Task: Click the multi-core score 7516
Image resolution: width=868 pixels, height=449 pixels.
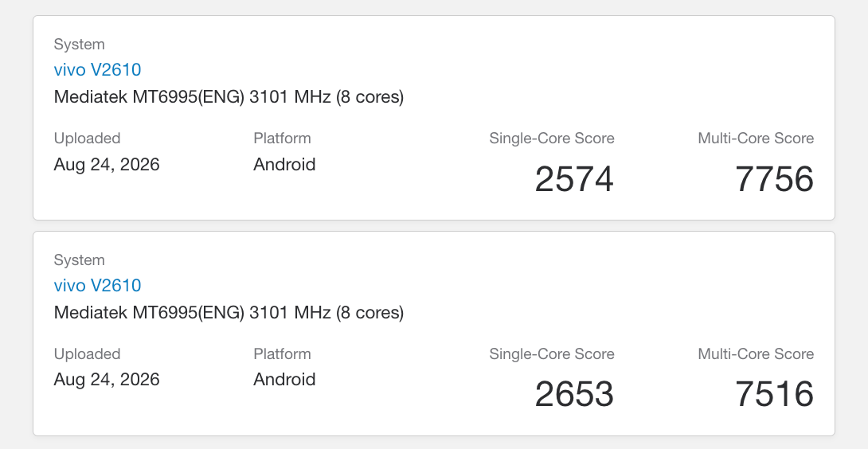Action: coord(774,394)
